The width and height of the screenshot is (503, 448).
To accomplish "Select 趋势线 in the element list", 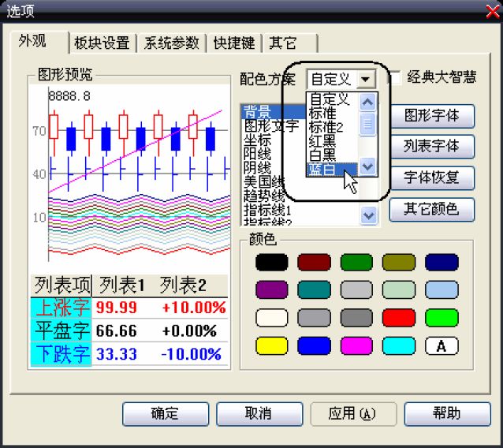I will 263,196.
